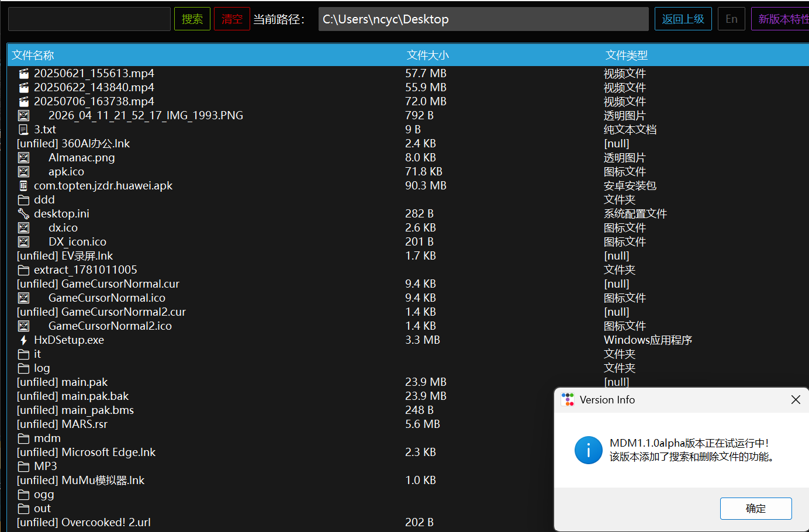
Task: Click the image icon beside GameCursorNormal.ico
Action: (23, 298)
